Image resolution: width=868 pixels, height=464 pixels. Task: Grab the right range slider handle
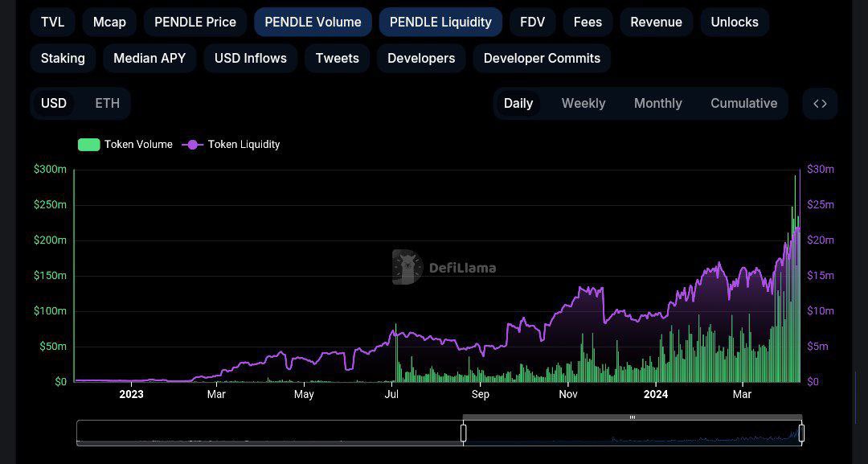point(801,433)
